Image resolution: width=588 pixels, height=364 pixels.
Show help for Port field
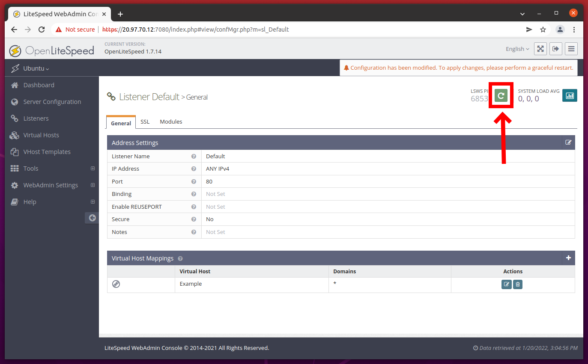(x=194, y=182)
